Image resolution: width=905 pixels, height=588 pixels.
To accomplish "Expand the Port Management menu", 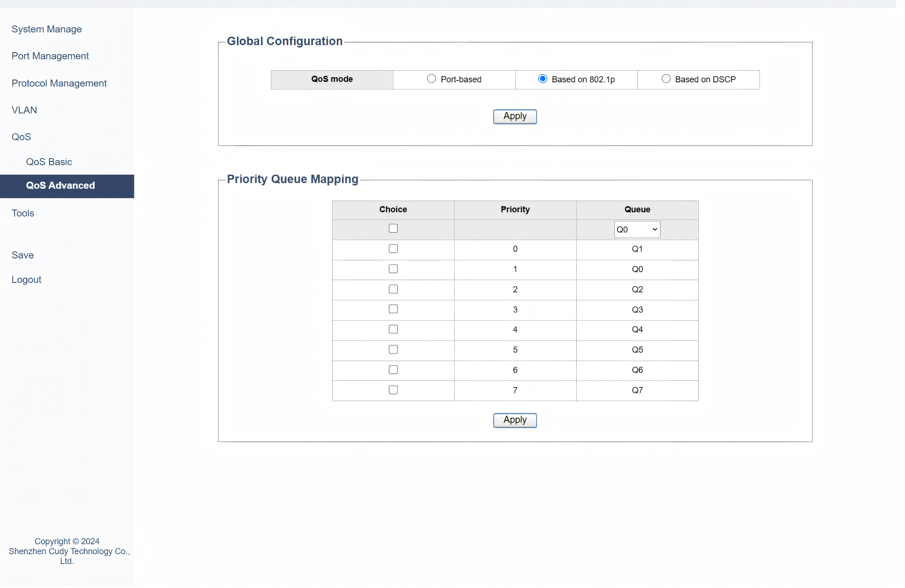I will click(50, 56).
